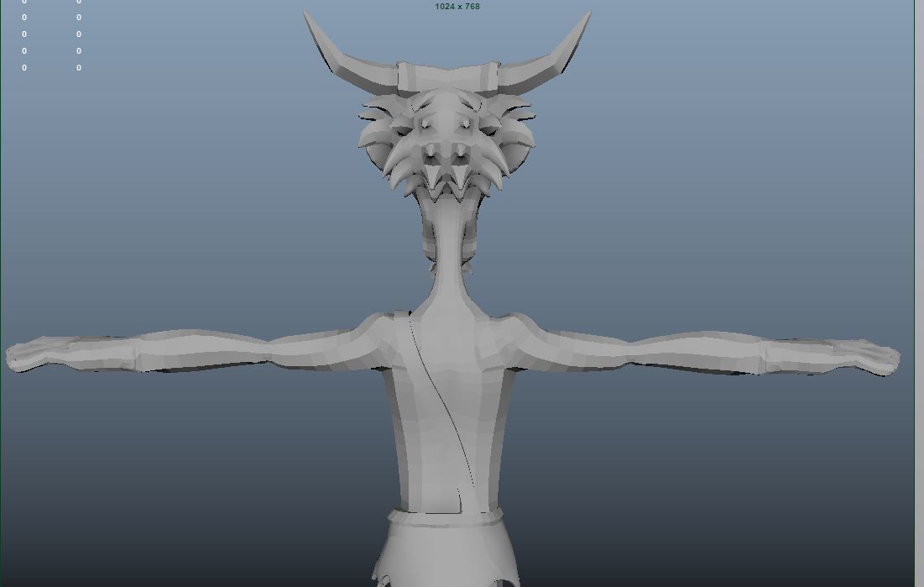Select the spiky creature head mesh
Screen dimensions: 924x587
(446, 144)
